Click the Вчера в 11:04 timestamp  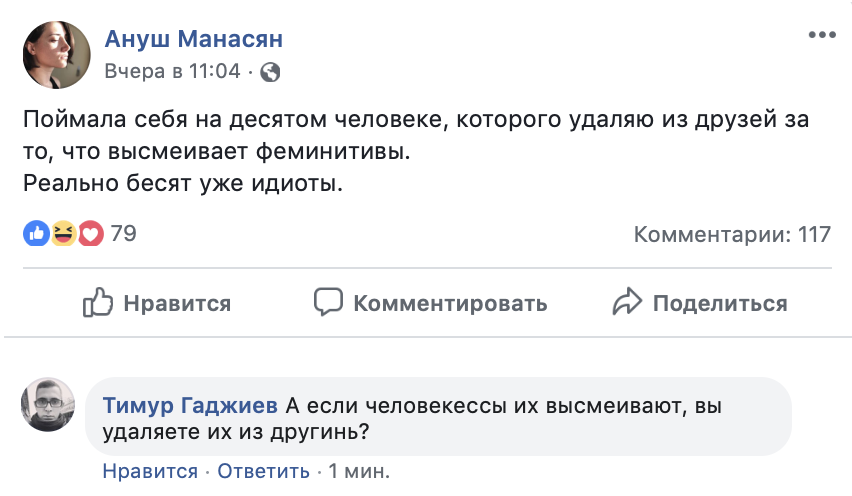pos(173,72)
